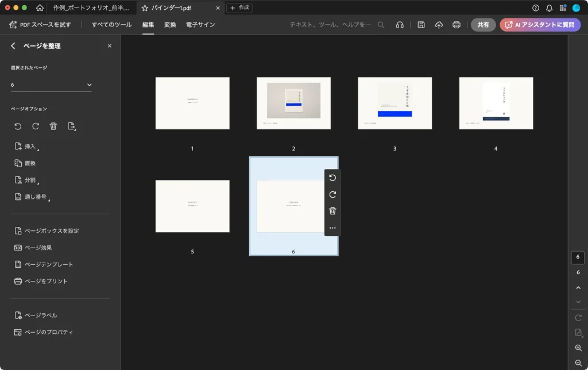Viewport: 588px width, 370px height.
Task: Open more options (…) on page 6
Action: (x=332, y=228)
